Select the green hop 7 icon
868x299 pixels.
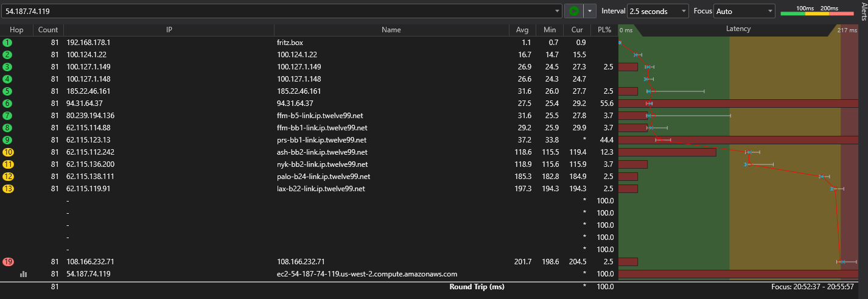pos(7,116)
